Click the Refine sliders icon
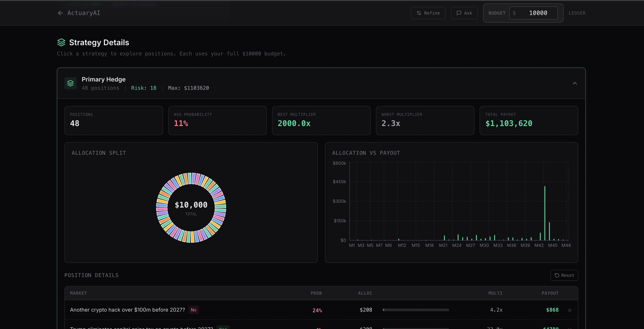Viewport: 644px width, 329px height. click(x=419, y=13)
